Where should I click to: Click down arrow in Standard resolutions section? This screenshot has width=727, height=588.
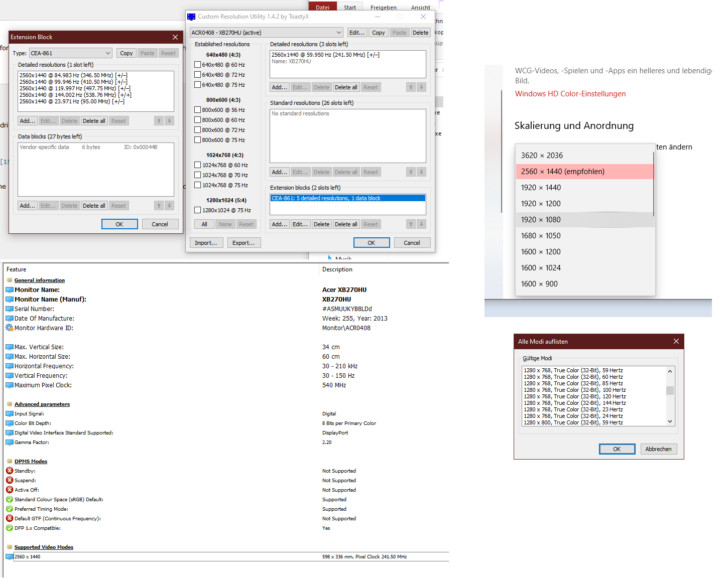pos(421,172)
